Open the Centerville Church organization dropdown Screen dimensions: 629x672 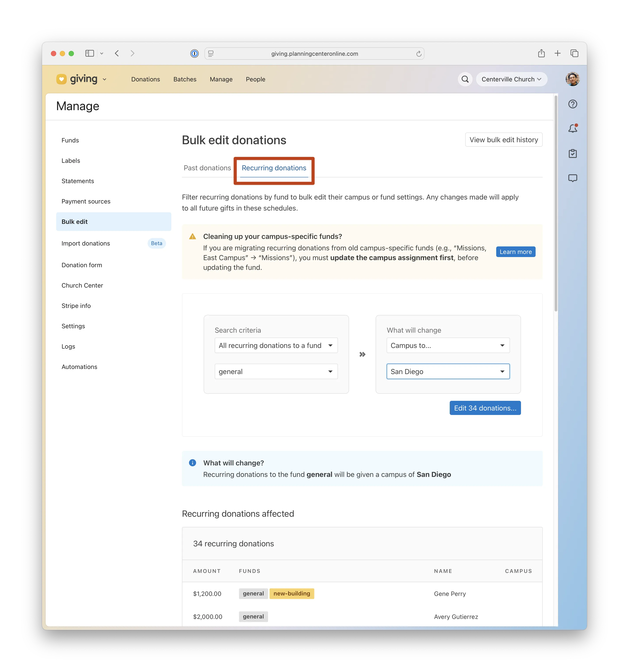point(511,79)
